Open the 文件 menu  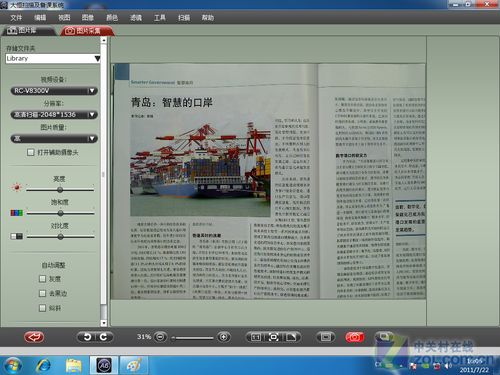click(x=16, y=18)
